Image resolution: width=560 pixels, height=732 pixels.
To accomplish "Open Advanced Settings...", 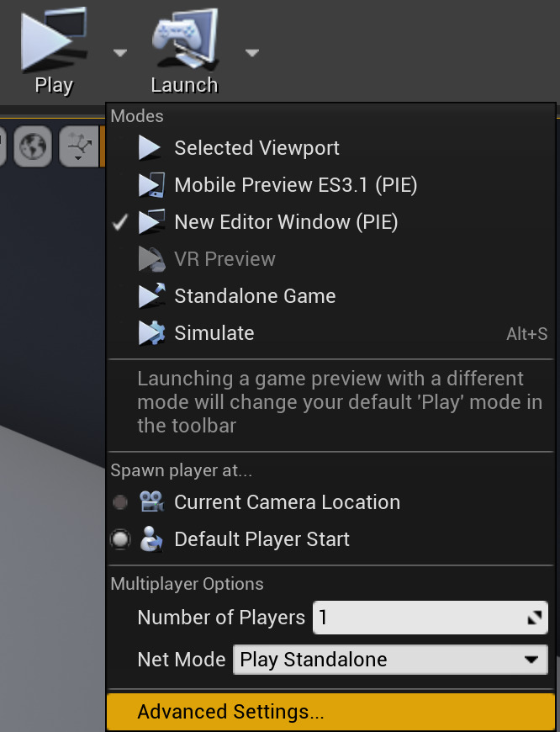I will coord(330,712).
